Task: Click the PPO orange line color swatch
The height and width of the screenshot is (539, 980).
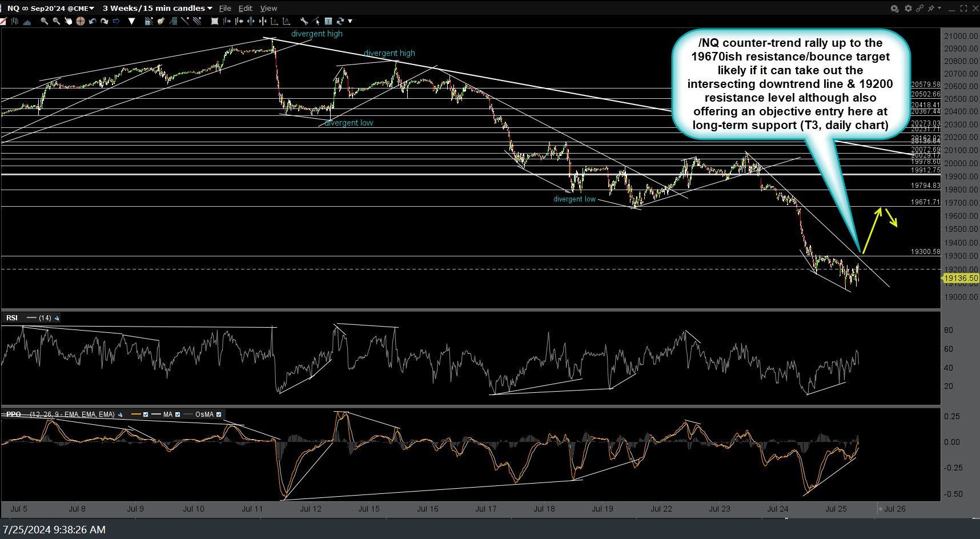Action: tap(136, 415)
